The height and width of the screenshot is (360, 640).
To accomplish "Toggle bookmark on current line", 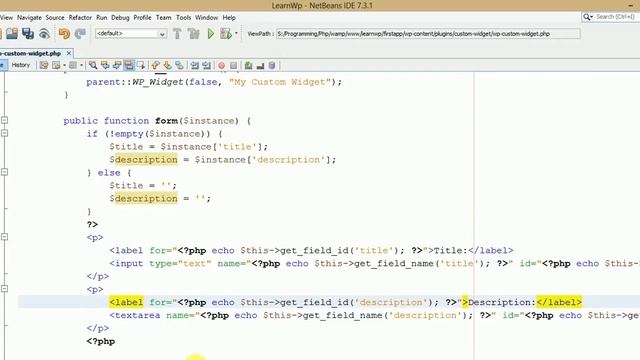I will point(179,65).
